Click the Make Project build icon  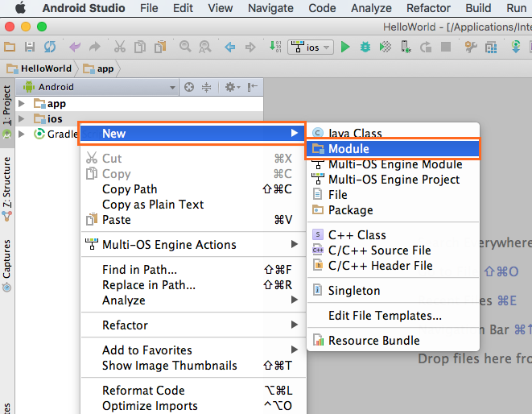coord(275,47)
